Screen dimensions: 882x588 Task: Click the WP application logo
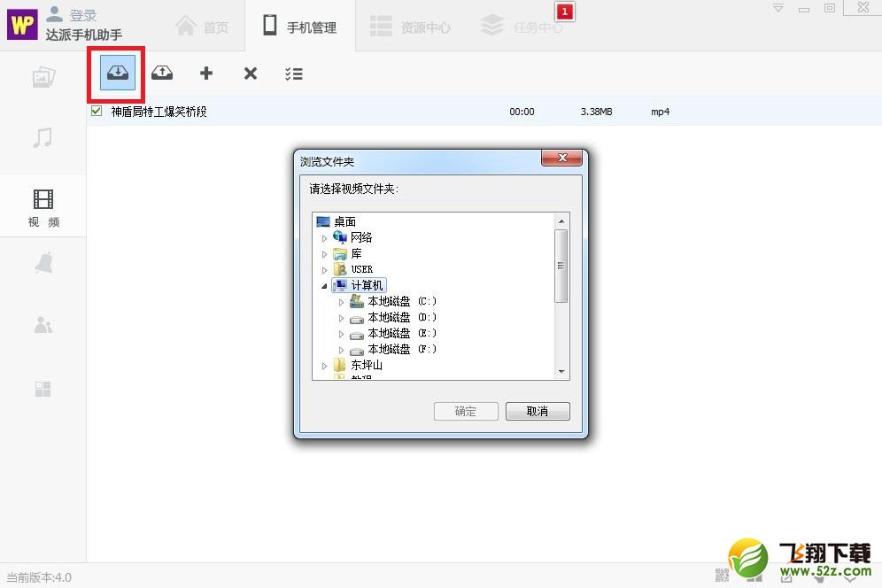(x=22, y=25)
